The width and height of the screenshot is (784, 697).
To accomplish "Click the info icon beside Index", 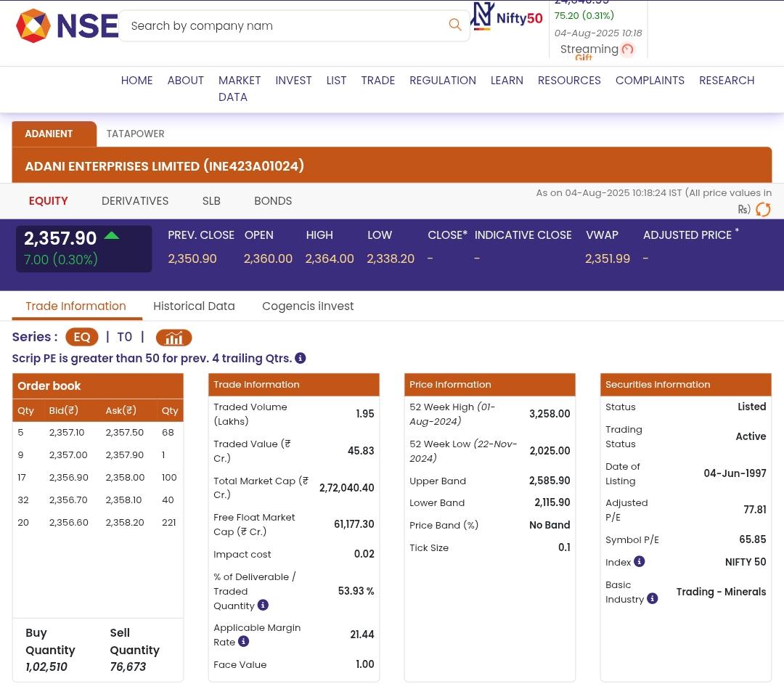I will [x=639, y=561].
